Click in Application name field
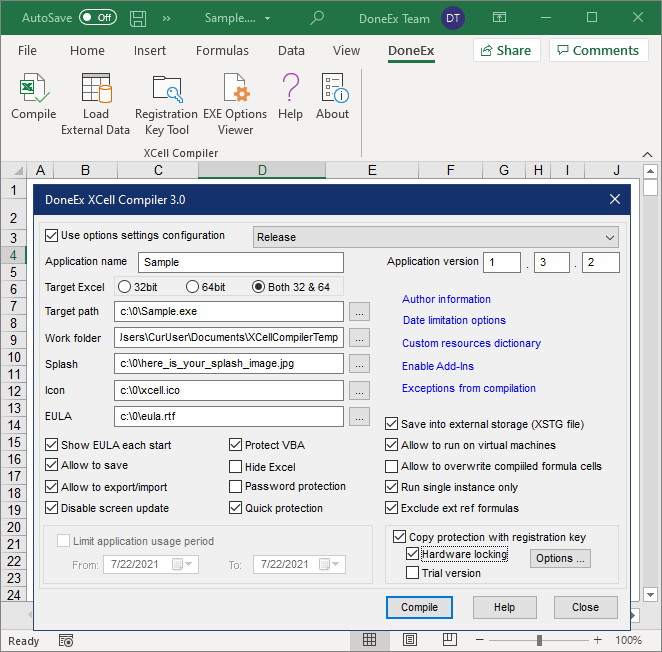 241,262
